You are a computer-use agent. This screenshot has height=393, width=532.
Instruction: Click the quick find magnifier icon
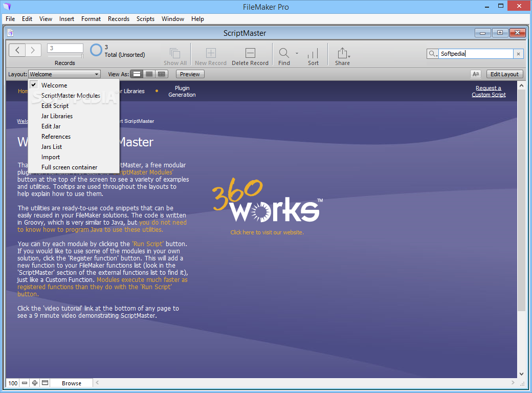click(x=433, y=54)
